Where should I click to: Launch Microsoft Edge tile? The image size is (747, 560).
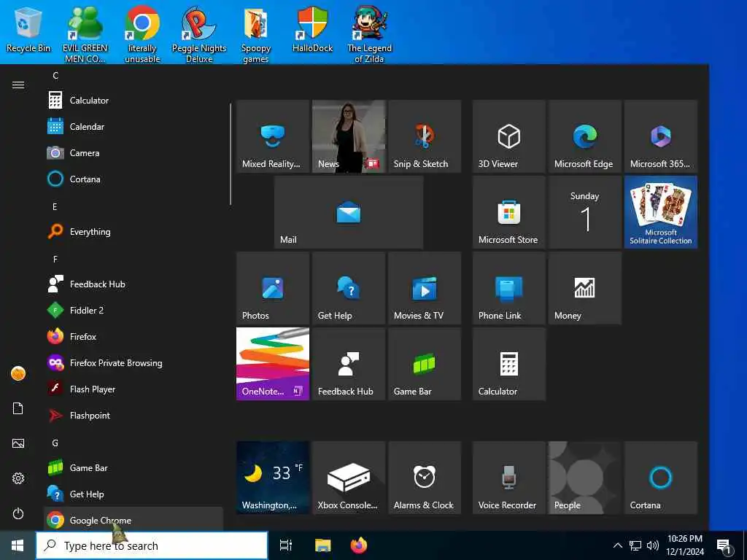tap(585, 136)
